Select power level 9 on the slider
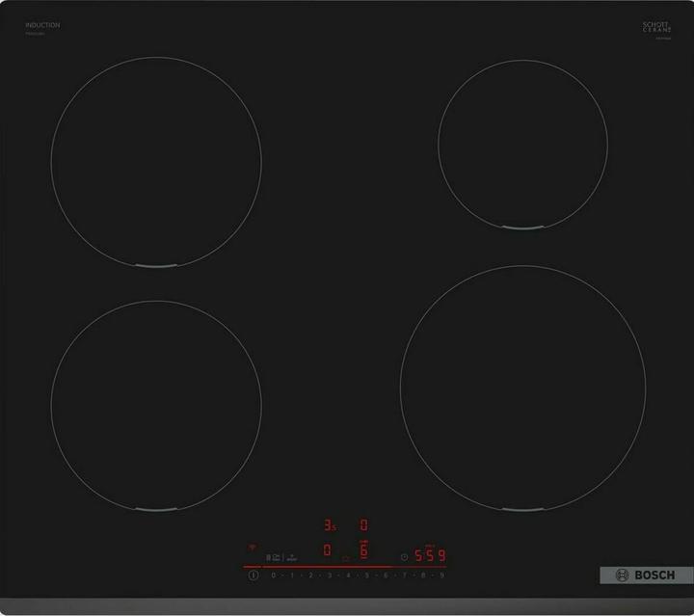This screenshot has width=694, height=616. tap(441, 576)
